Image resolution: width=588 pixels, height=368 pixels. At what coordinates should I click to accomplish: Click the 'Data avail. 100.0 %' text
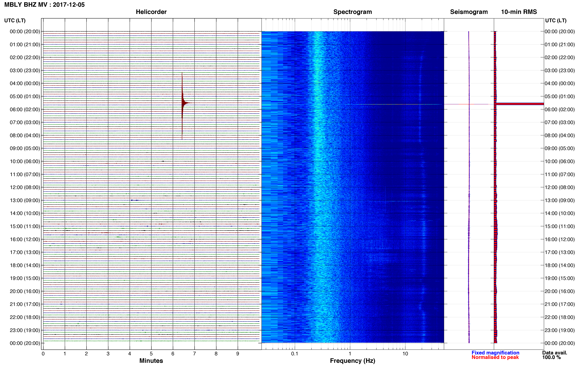pyautogui.click(x=555, y=355)
